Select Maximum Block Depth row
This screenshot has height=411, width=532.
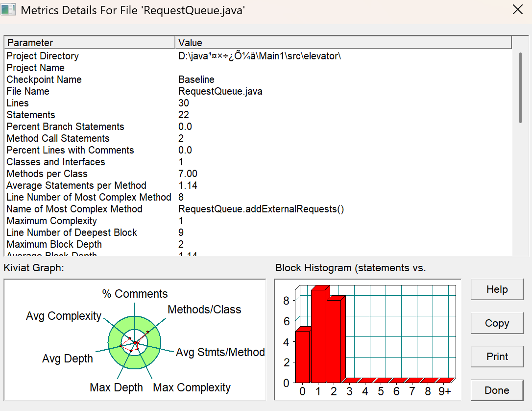(x=258, y=244)
